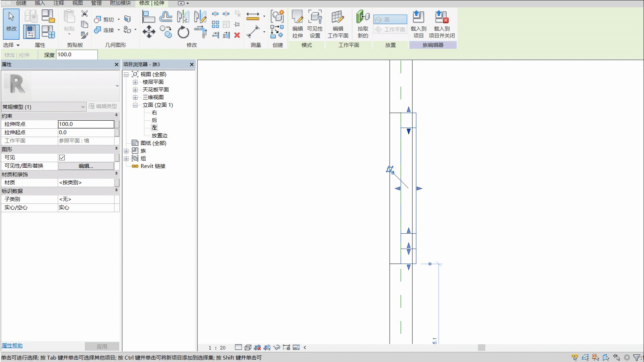This screenshot has width=644, height=362.
Task: Click the Move tool icon
Action: coord(149,32)
